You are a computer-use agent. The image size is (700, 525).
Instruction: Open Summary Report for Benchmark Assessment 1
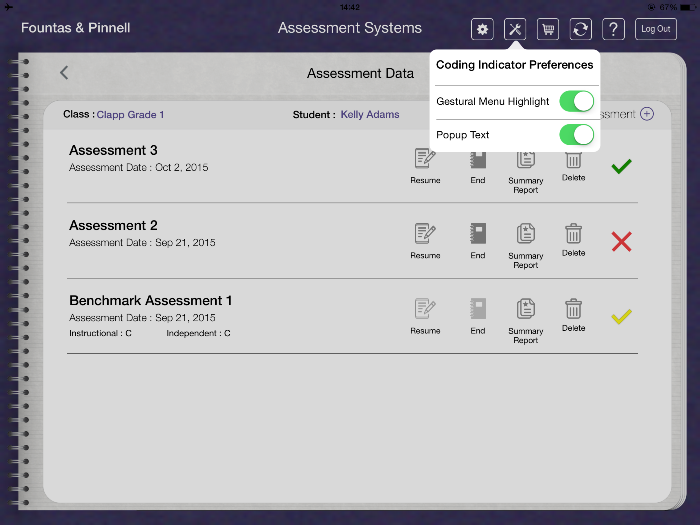click(x=525, y=321)
